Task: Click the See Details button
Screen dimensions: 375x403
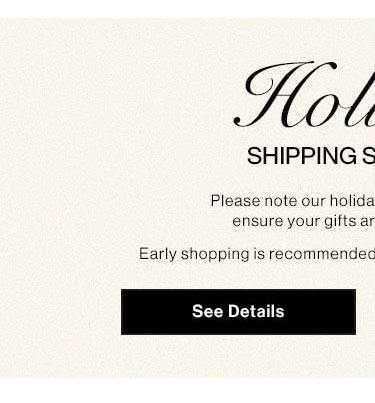Action: point(238,312)
